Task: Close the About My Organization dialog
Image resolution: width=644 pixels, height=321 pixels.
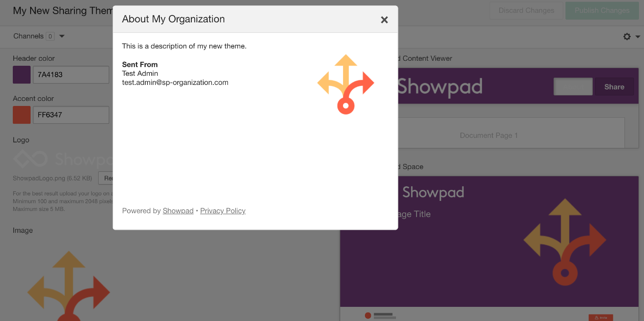Action: coord(384,20)
